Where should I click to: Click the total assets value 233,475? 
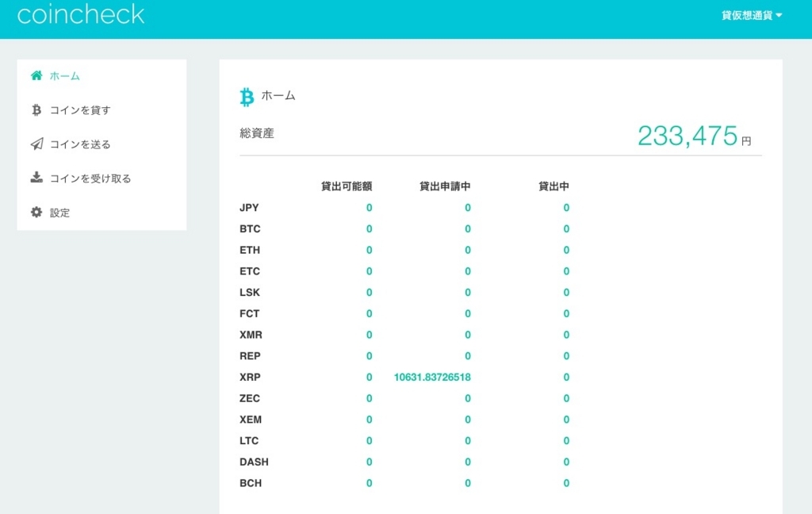coord(688,136)
